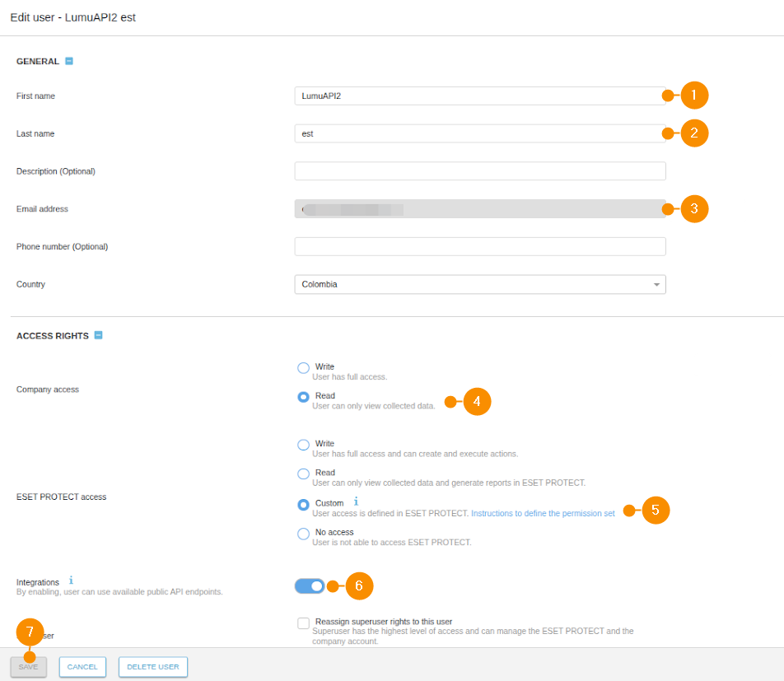Check Reassign superuser rights to this user
784x681 pixels.
tap(303, 623)
